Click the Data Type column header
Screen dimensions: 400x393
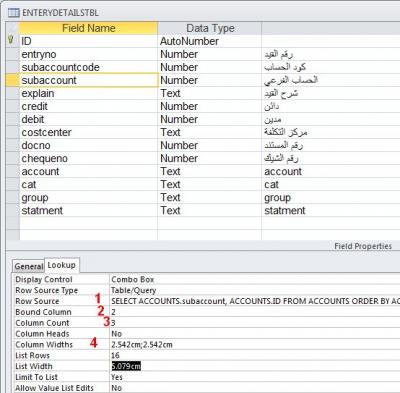tap(210, 28)
